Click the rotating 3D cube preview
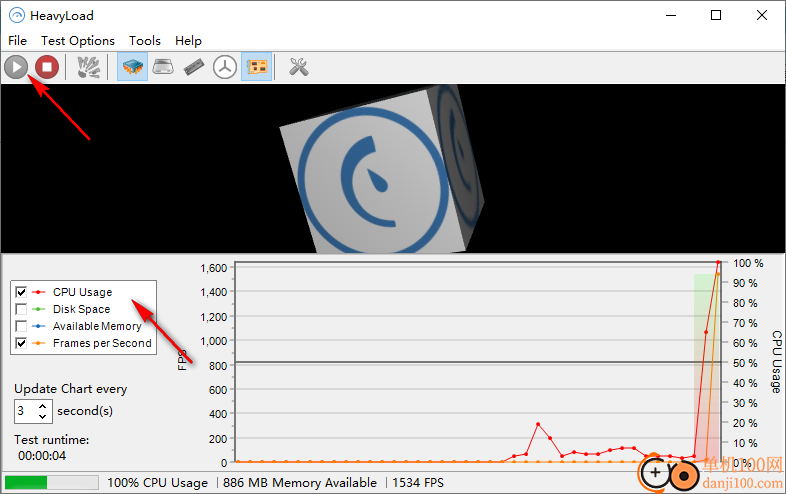786x494 pixels. [x=382, y=171]
